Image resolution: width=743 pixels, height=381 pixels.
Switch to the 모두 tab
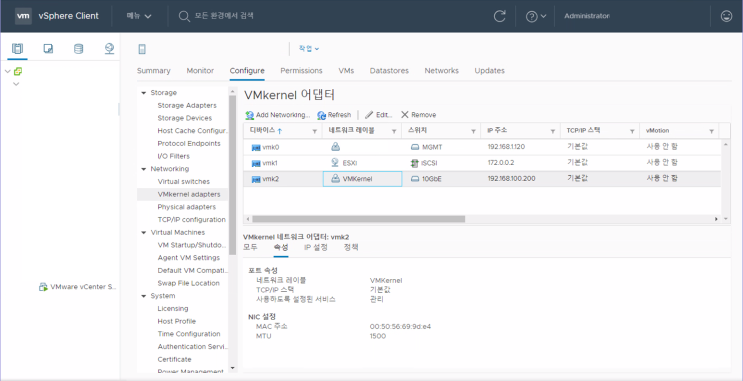[x=250, y=247]
